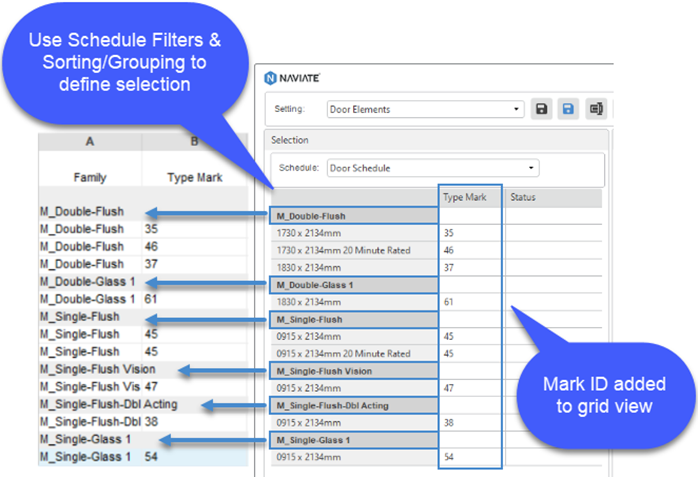Click the rename setting icon beside the save icons

[596, 109]
